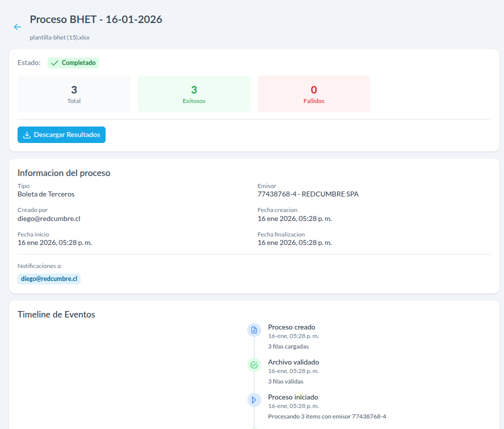The height and width of the screenshot is (429, 504).
Task: Click the Timeline de Eventos heading
Action: pyautogui.click(x=56, y=314)
